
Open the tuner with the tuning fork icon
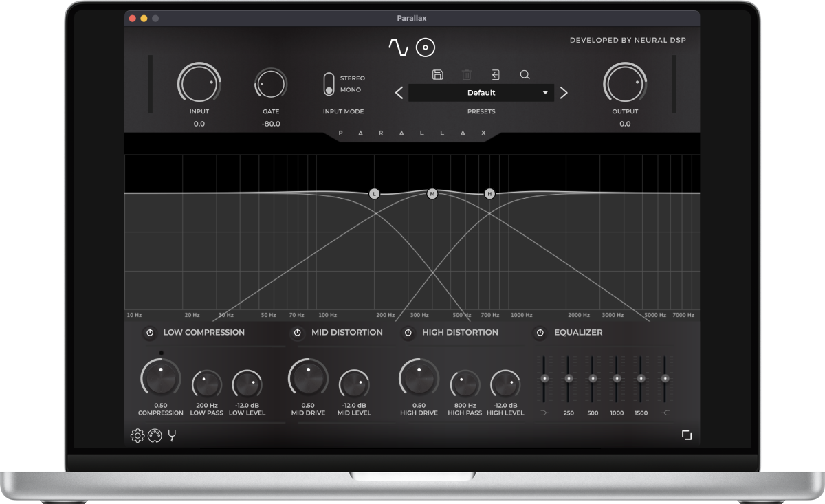[x=172, y=435]
